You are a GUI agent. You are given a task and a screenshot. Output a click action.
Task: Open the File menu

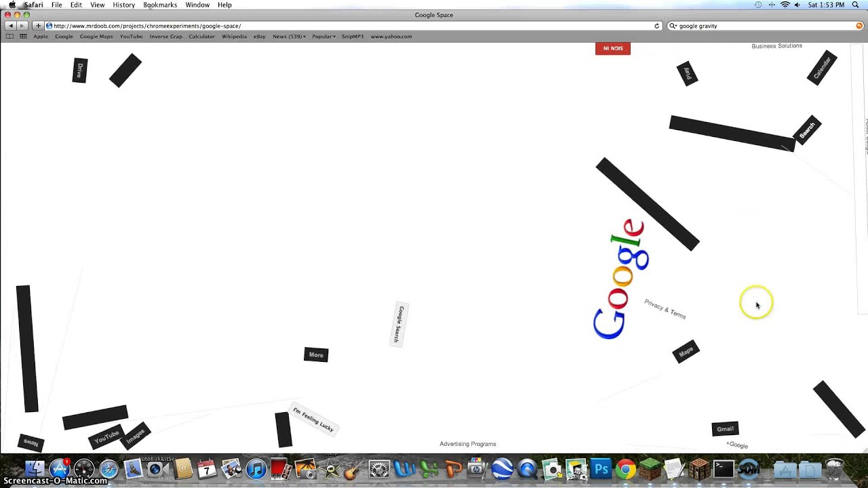57,5
